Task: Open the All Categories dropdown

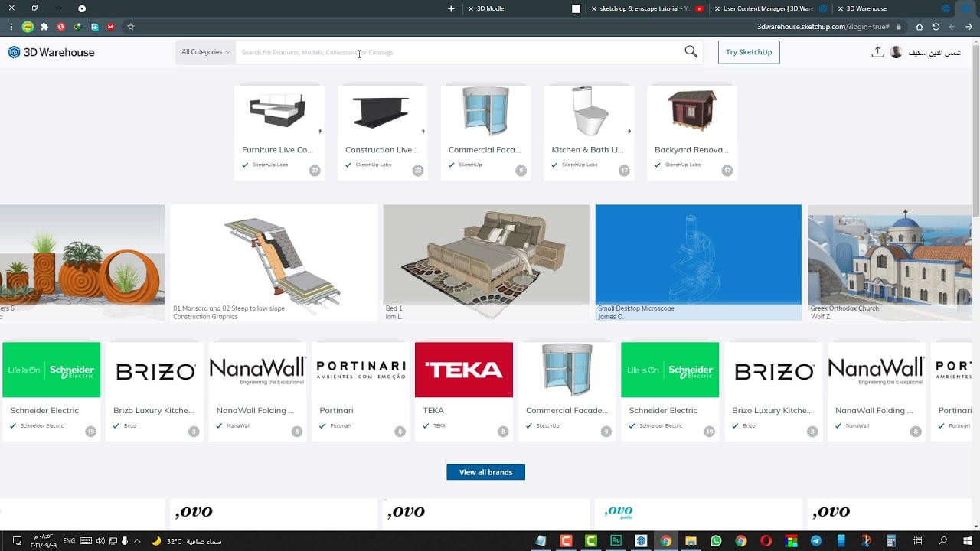Action: (x=205, y=52)
